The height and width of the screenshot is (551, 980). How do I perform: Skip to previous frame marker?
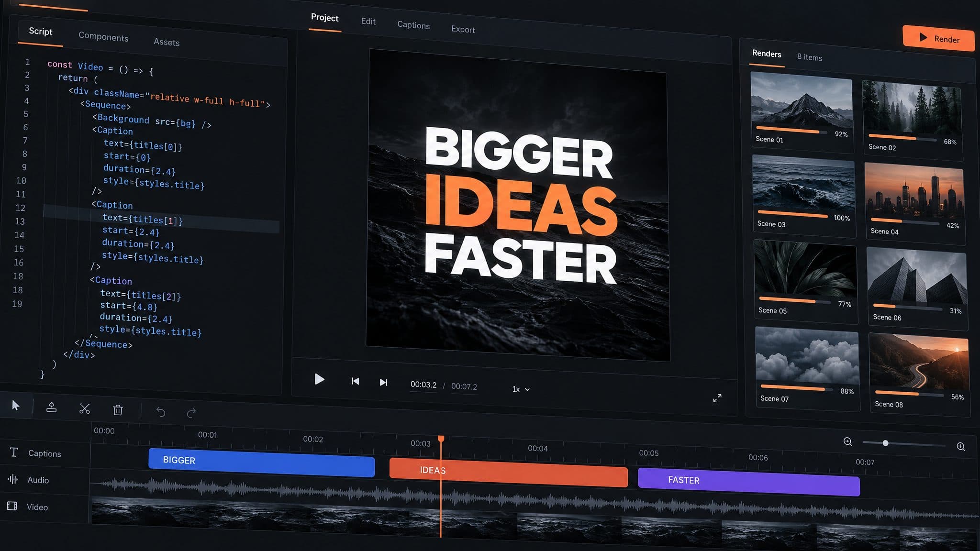tap(355, 381)
